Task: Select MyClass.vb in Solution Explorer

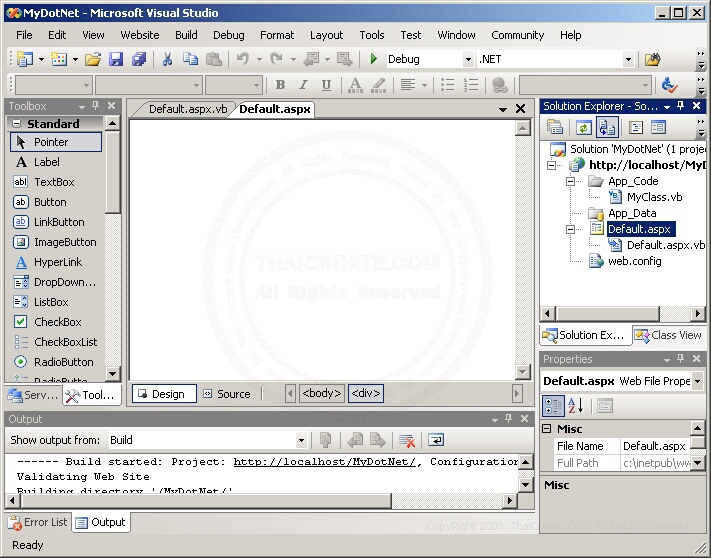Action: coord(654,197)
